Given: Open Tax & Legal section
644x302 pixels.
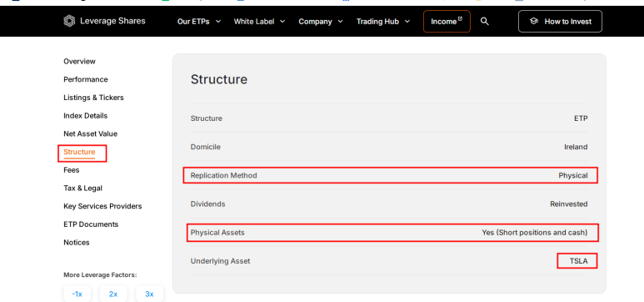Looking at the screenshot, I should click(x=83, y=188).
